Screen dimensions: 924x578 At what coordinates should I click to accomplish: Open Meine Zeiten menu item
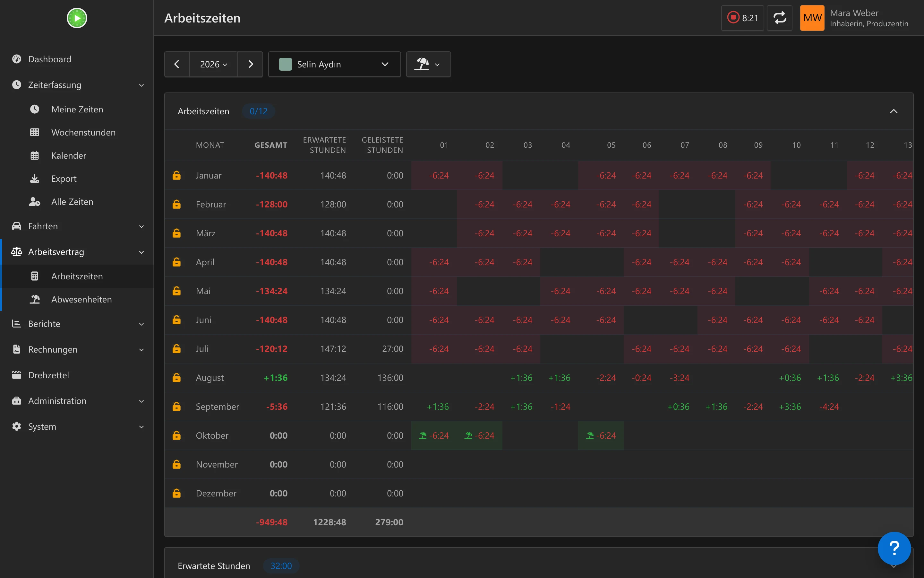77,109
